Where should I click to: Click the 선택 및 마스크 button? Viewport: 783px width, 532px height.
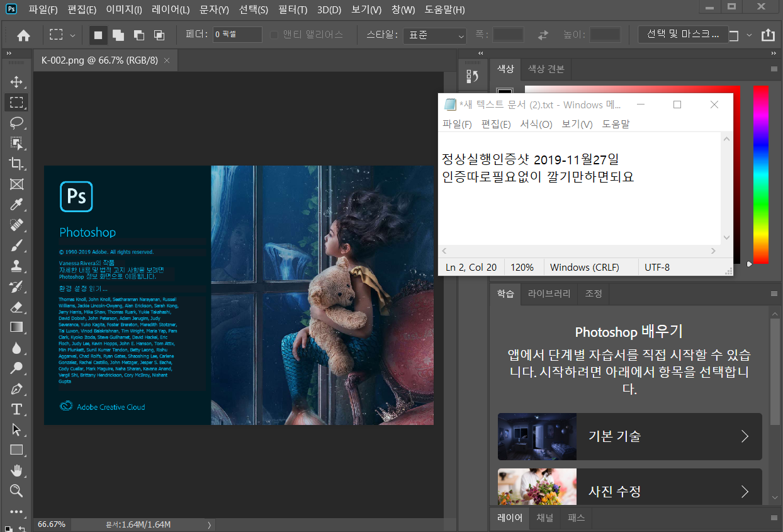point(683,35)
